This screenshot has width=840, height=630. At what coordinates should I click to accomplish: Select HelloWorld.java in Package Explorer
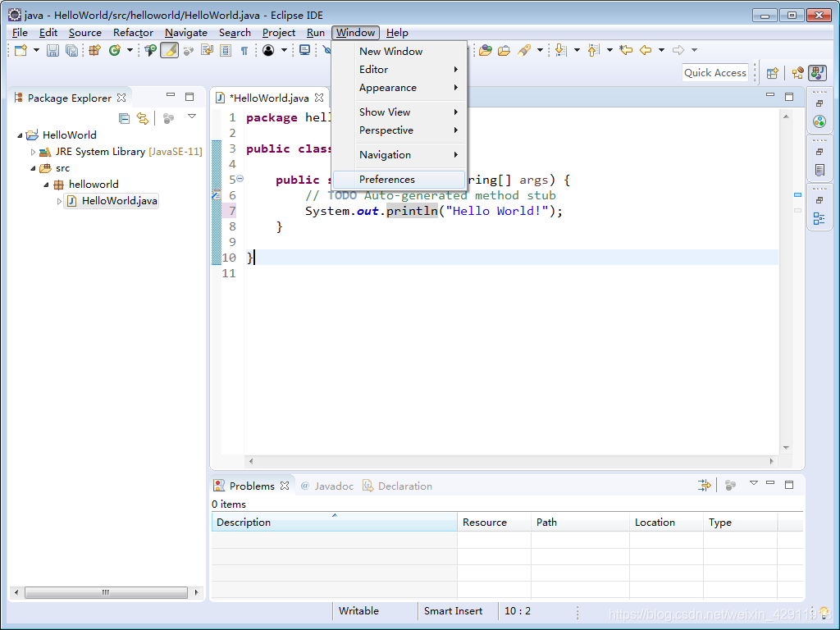tap(112, 201)
